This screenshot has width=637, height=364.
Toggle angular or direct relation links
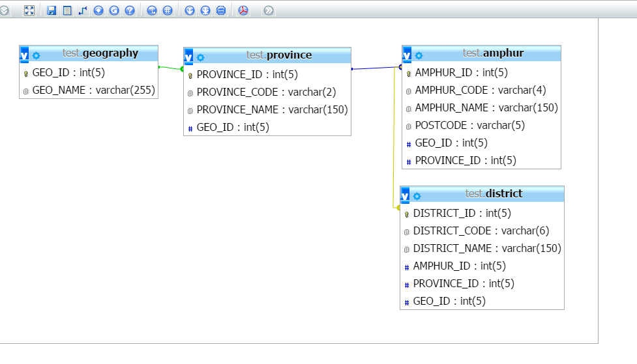point(152,10)
